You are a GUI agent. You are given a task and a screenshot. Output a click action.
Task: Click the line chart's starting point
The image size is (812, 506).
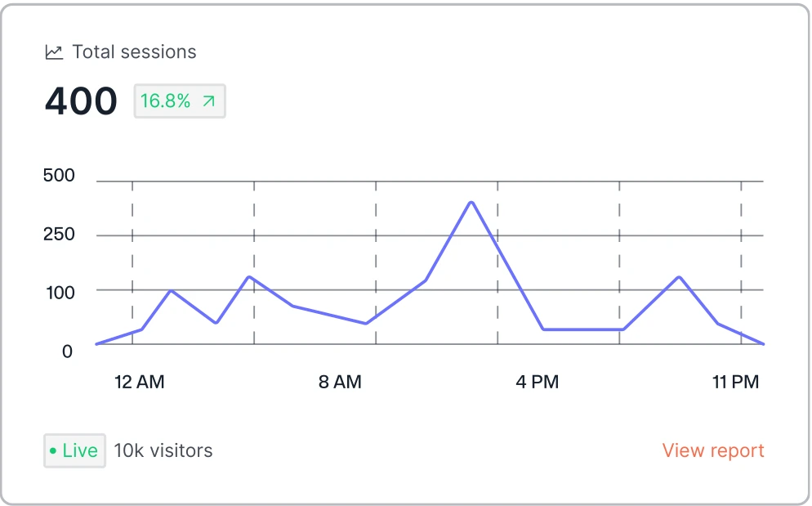click(x=96, y=344)
